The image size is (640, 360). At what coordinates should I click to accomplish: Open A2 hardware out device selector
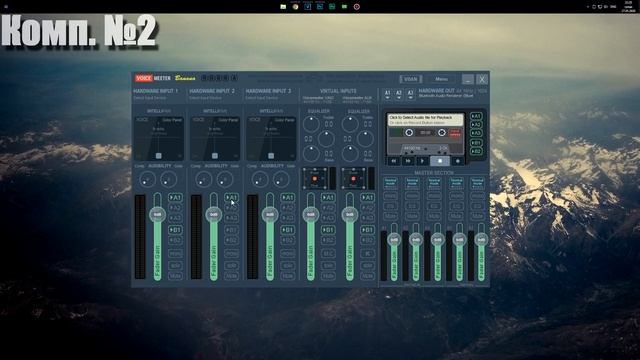point(399,95)
